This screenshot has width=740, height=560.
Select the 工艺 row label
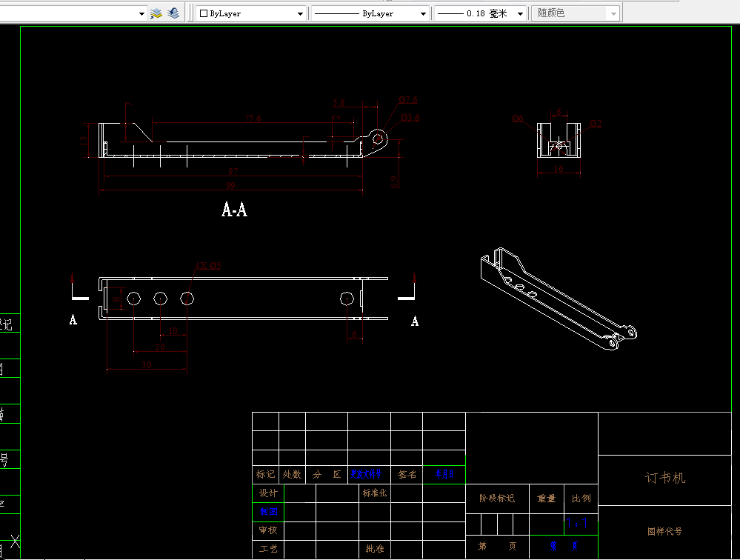coord(268,549)
